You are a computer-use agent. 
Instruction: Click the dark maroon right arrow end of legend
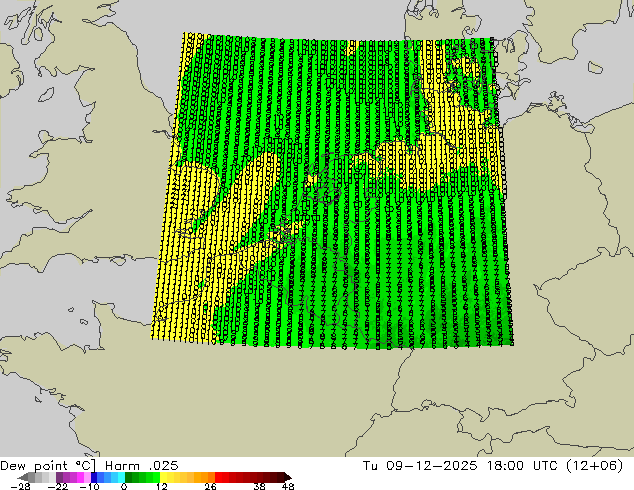(288, 477)
